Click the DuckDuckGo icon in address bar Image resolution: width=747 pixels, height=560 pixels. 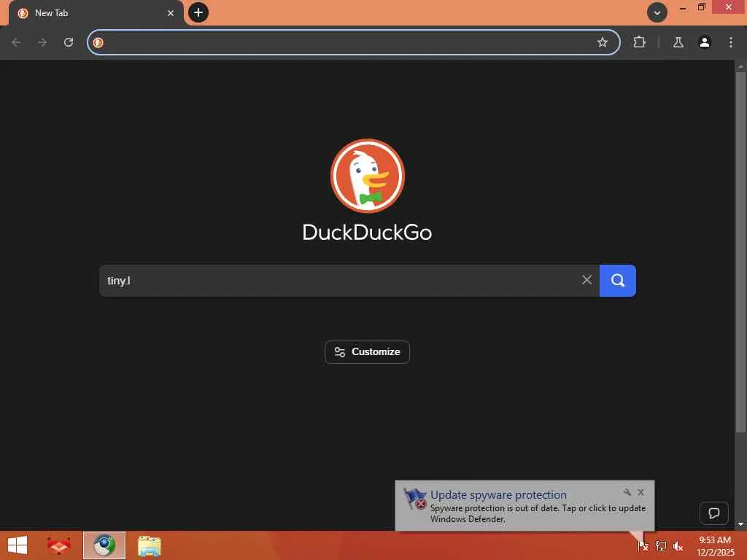[98, 42]
